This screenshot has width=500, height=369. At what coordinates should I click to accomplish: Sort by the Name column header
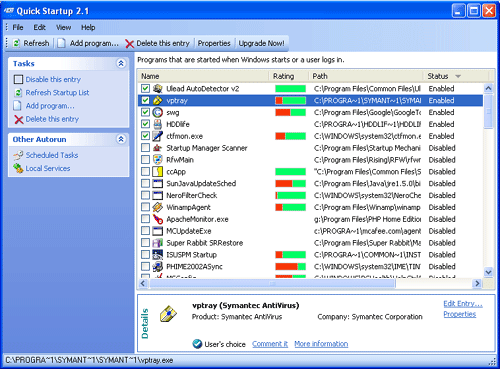click(x=203, y=76)
